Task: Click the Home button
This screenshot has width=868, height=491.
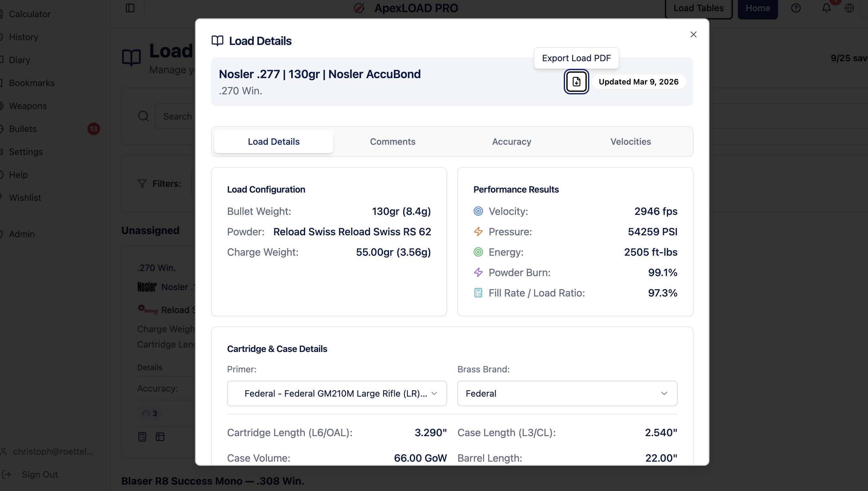Action: (757, 8)
